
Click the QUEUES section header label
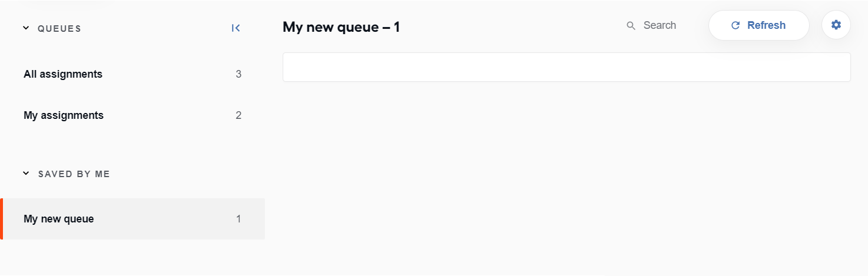[59, 28]
